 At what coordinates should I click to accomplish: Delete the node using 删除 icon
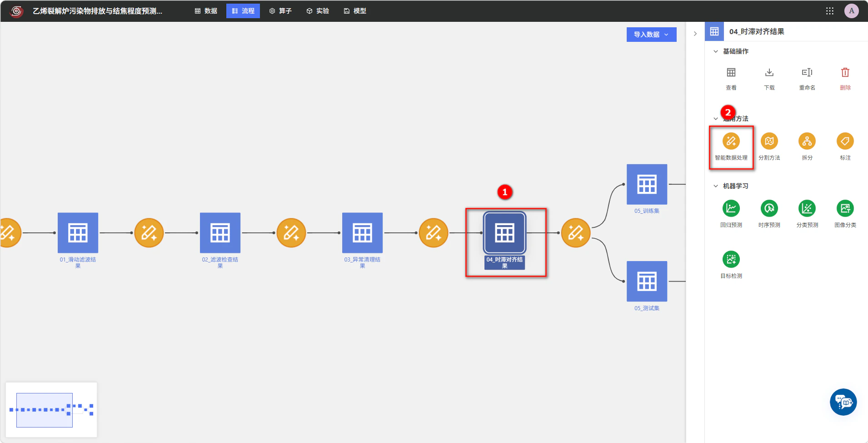point(845,73)
